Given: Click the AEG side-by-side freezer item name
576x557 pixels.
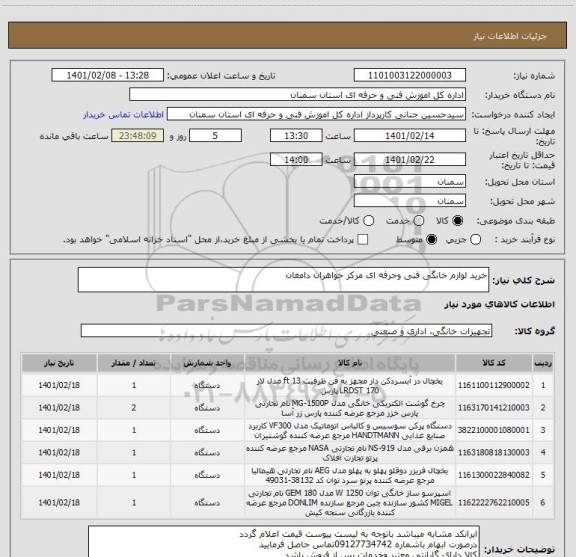Looking at the screenshot, I should coord(350,475).
